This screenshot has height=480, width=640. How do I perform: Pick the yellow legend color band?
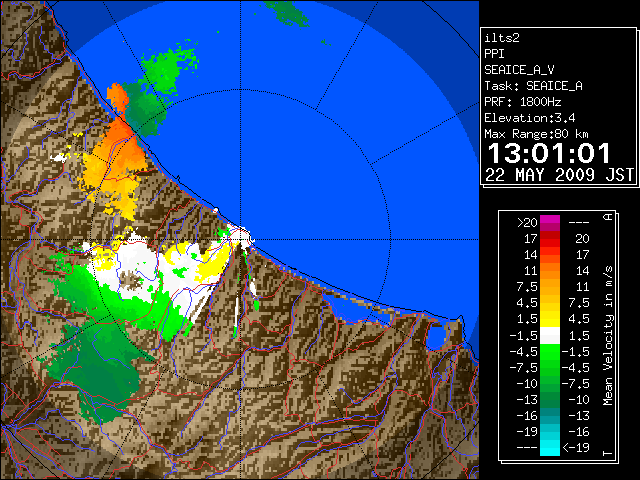tap(550, 319)
